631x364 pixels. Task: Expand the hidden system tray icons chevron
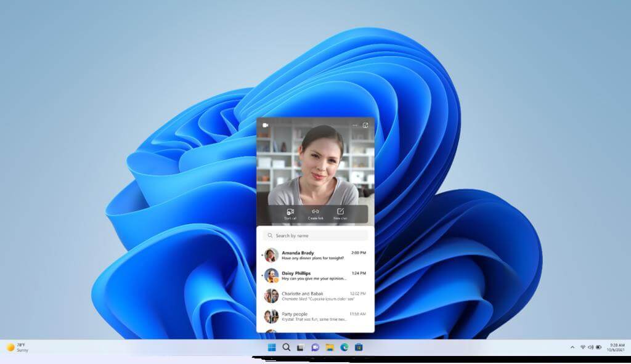coord(572,347)
